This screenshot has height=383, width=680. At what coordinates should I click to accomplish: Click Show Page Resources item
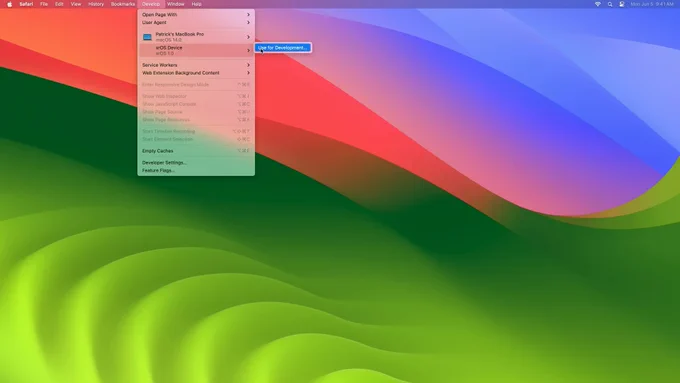pyautogui.click(x=196, y=120)
